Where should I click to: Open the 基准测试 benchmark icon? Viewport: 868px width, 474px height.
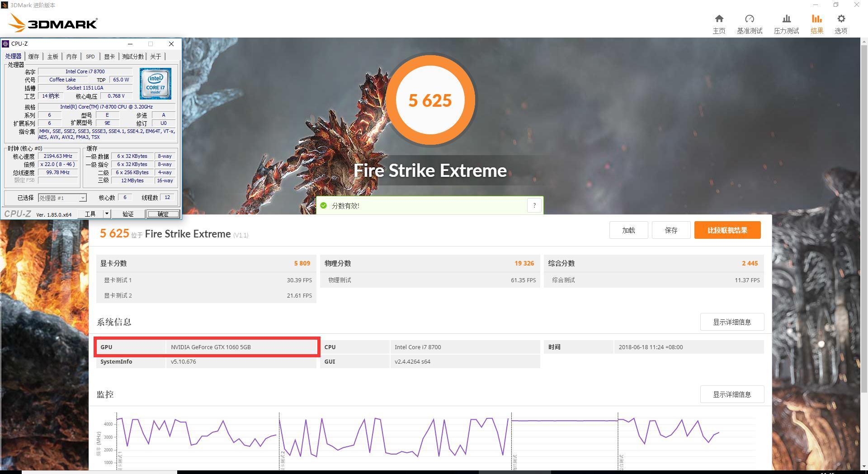click(750, 22)
